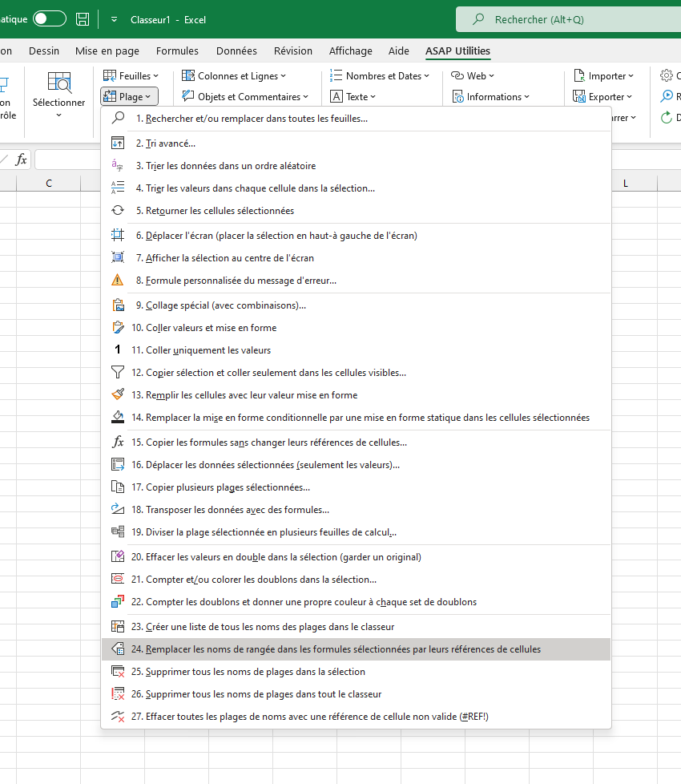Image resolution: width=681 pixels, height=784 pixels.
Task: Click the paintbrush icon for formatted value fill
Action: tap(118, 394)
